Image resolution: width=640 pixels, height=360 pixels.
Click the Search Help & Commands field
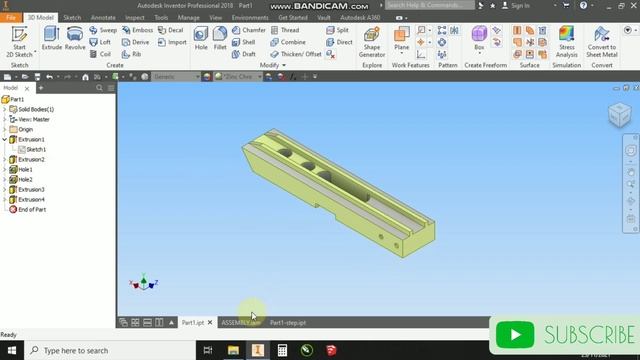pos(430,5)
